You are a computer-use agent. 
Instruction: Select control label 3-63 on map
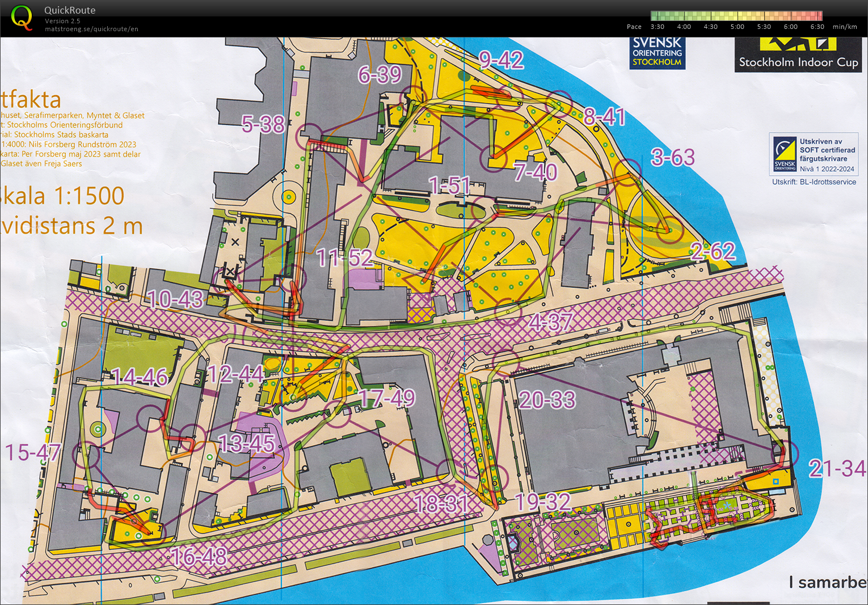click(x=673, y=157)
